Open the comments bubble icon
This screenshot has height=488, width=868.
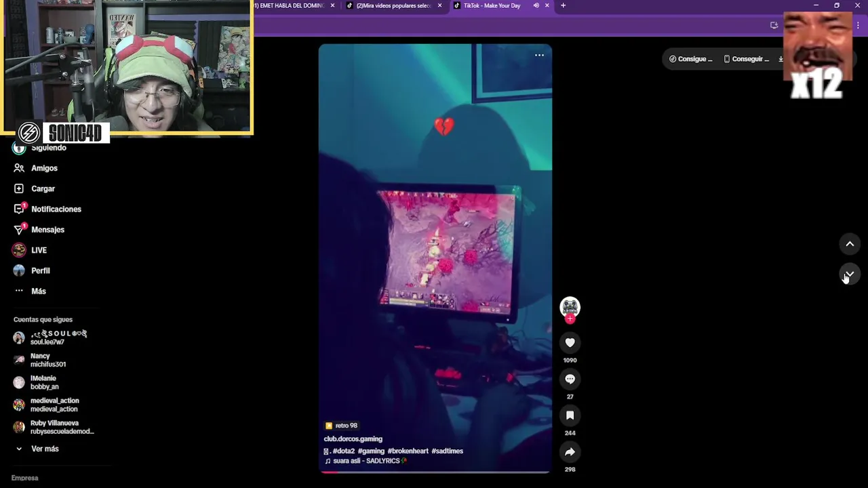(x=570, y=380)
